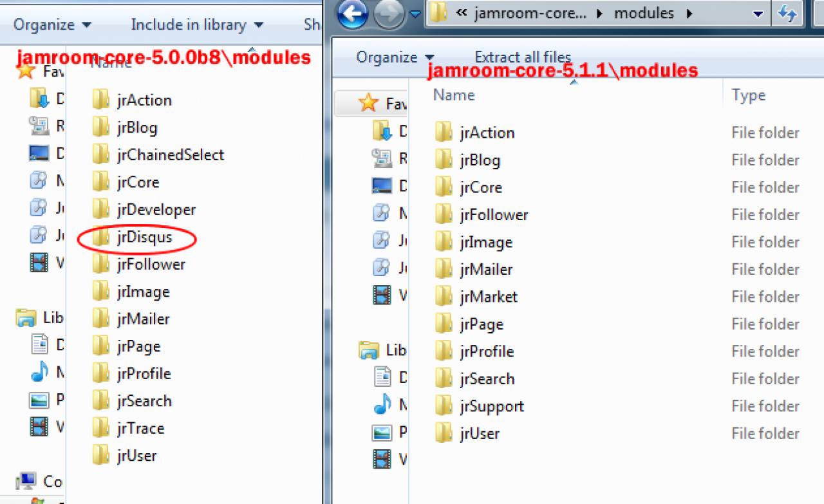Click the jrImage folder name in the right window
Viewport: 824px width, 504px height.
click(486, 242)
